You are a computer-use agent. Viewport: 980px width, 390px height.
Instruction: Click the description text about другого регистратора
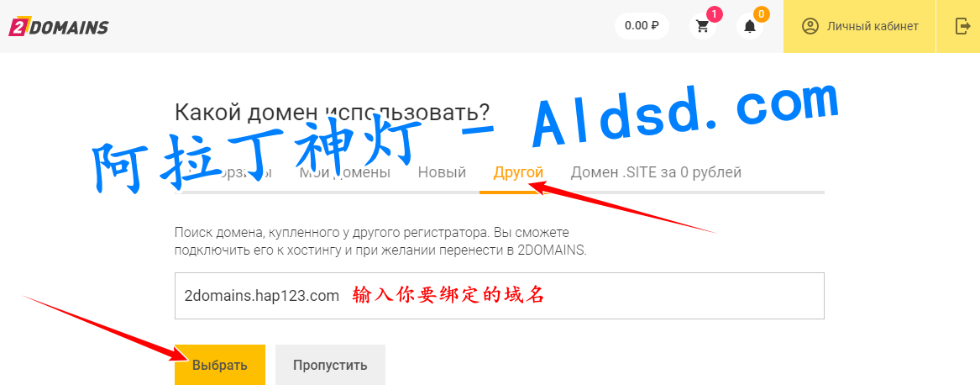tap(381, 241)
